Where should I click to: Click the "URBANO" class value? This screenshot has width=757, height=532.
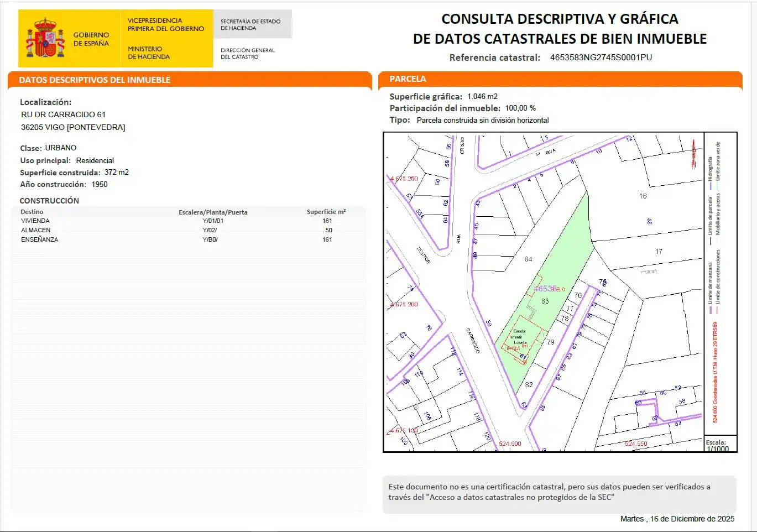(61, 148)
